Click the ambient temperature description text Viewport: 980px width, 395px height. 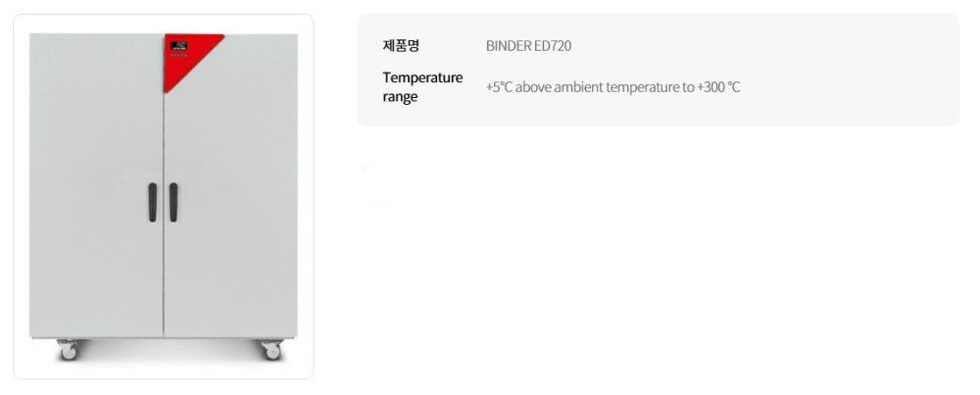(x=612, y=87)
